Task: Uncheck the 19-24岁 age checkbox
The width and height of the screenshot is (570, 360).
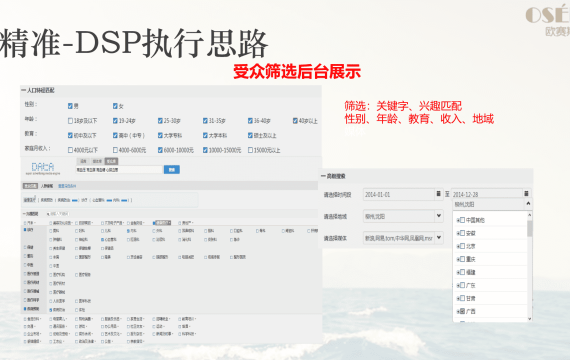Action: tap(115, 121)
